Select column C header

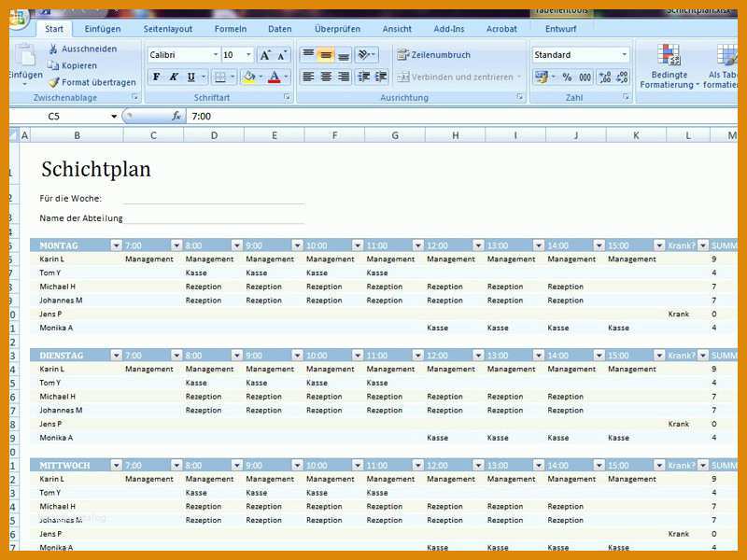pos(153,135)
